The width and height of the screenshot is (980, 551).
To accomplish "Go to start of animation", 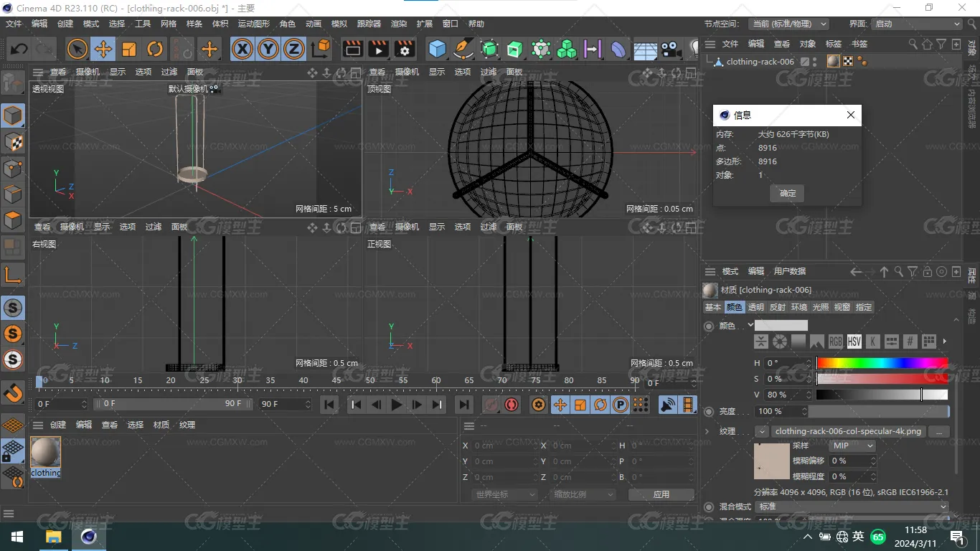I will click(x=329, y=405).
